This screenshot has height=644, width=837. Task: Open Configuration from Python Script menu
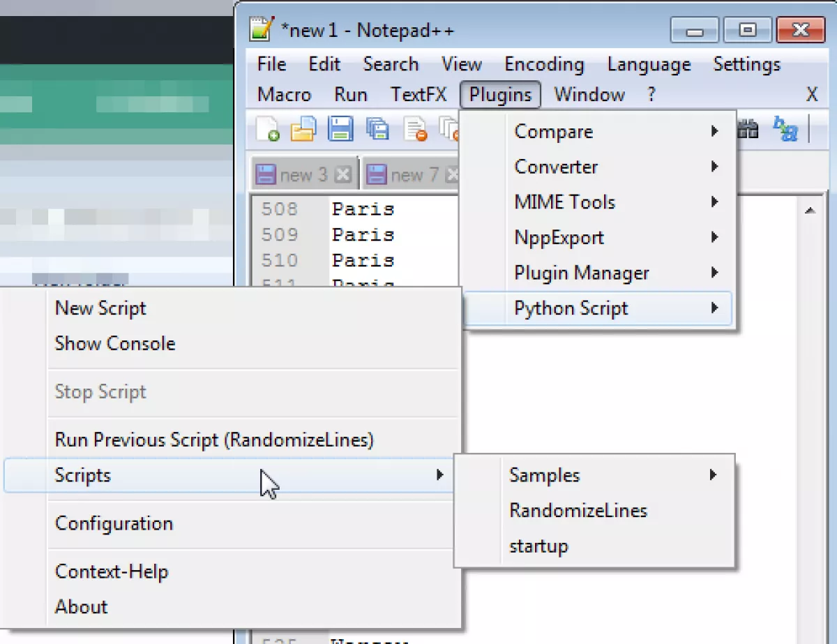[230, 523]
